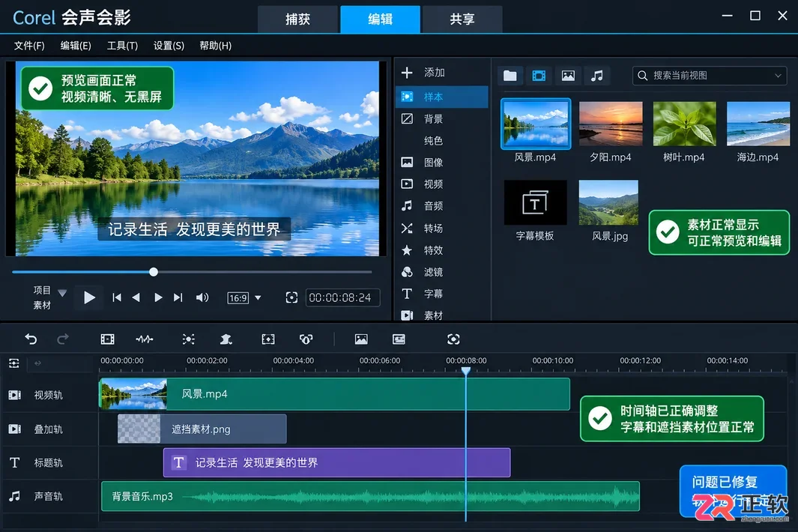Toggle photo filter in library toolbar
The image size is (798, 532).
point(568,76)
